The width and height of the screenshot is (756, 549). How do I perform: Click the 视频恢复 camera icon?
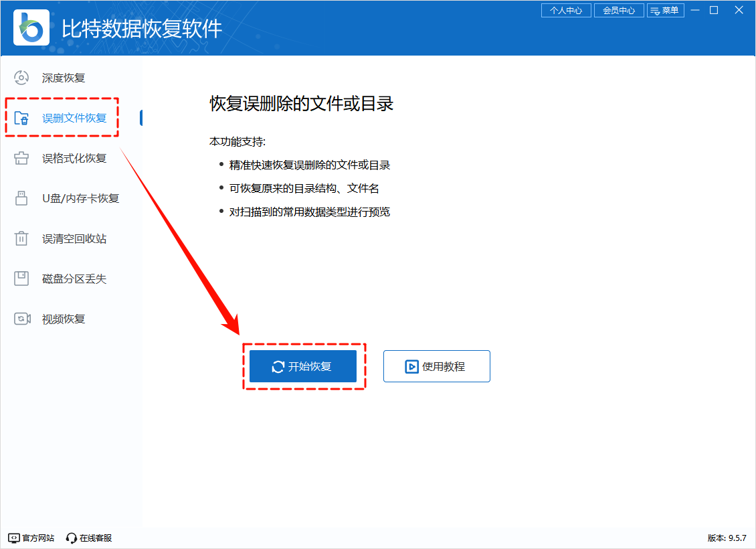click(x=22, y=319)
